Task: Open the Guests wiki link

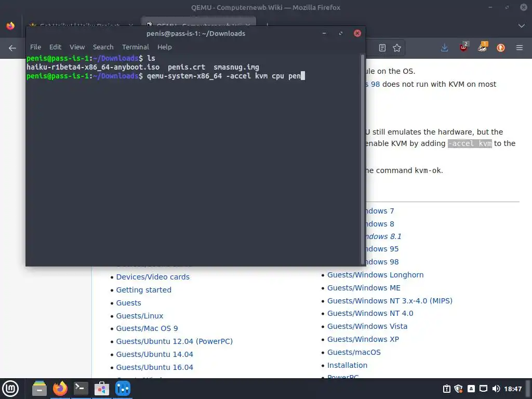Action: point(129,303)
